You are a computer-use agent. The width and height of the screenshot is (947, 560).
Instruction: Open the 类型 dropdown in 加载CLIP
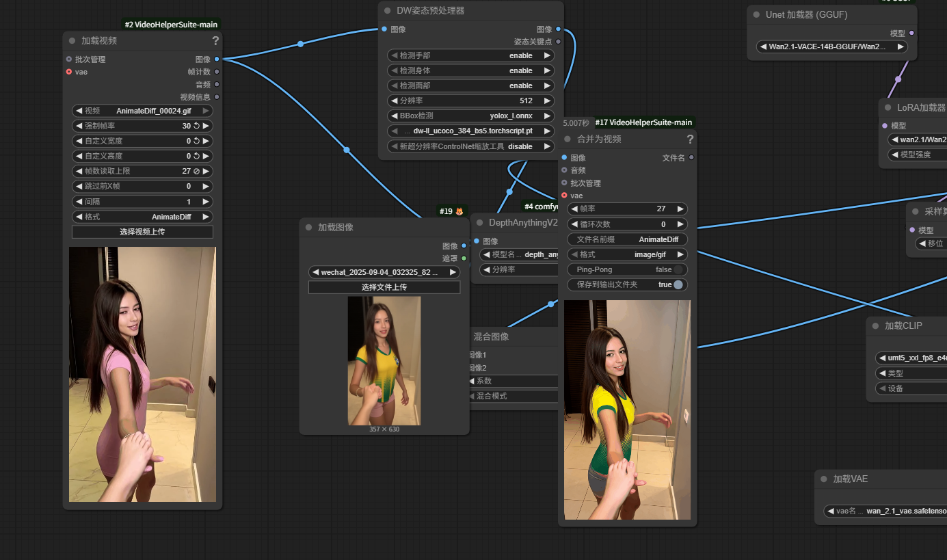911,373
